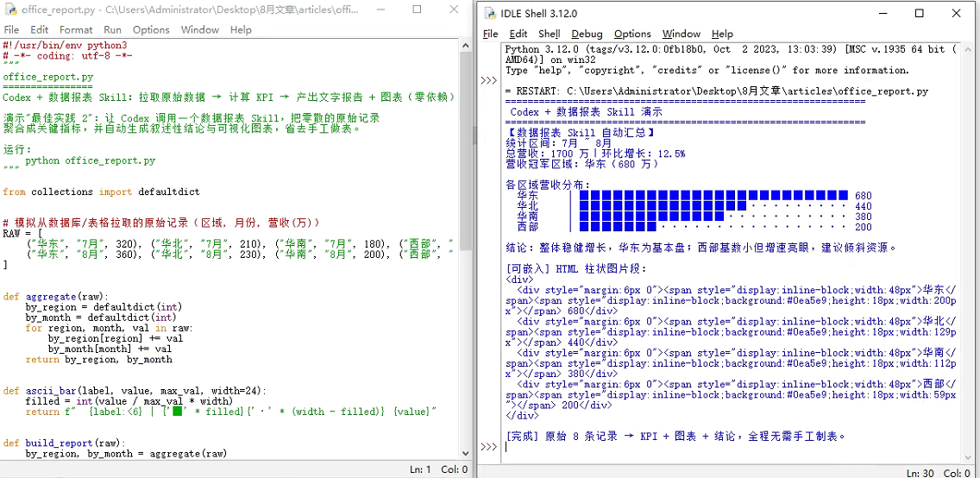Click the 华北 bar row showing 440
Screen dimensions: 980x478
pyautogui.click(x=694, y=205)
